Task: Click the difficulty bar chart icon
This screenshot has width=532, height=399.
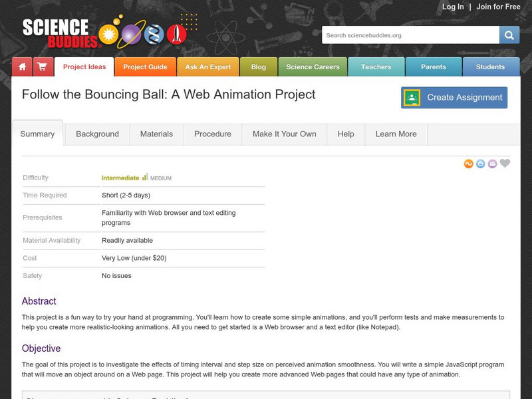Action: 145,177
